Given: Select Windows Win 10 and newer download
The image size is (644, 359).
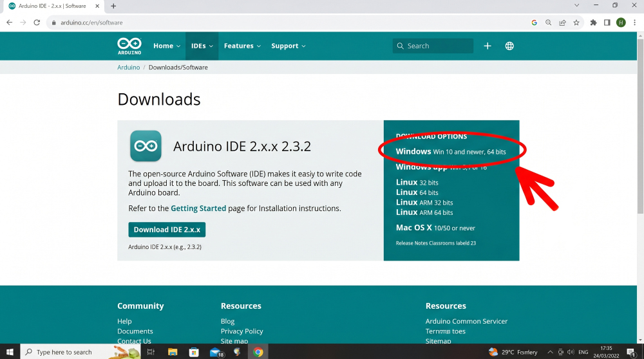Looking at the screenshot, I should click(x=451, y=151).
